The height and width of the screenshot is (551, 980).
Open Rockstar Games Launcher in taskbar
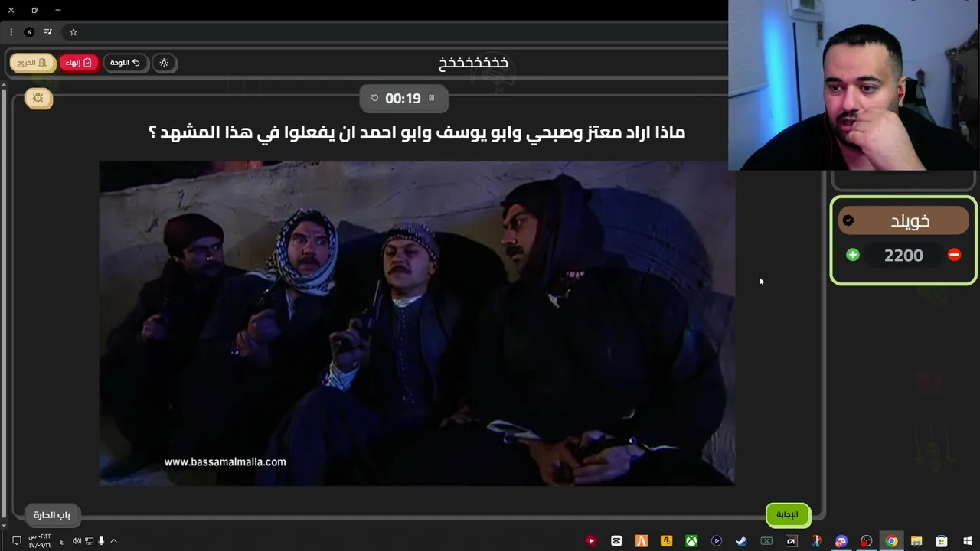[x=666, y=541]
